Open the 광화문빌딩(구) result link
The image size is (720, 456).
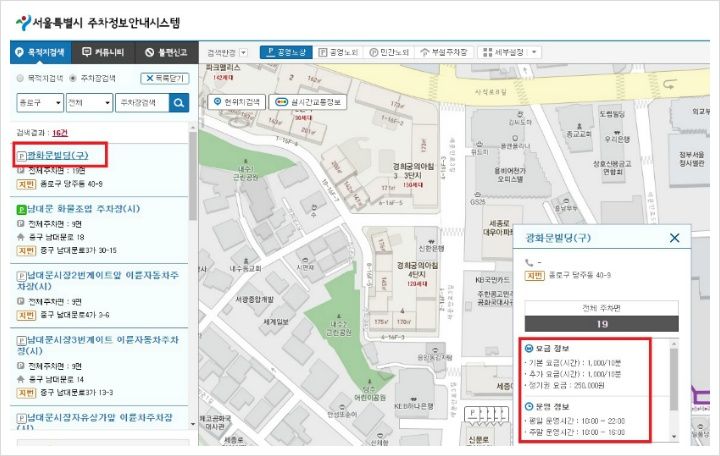point(58,156)
